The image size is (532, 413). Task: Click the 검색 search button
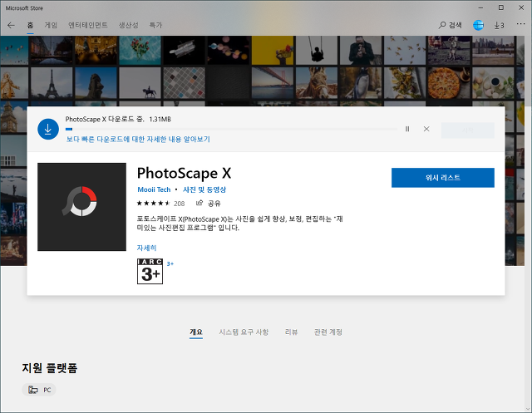pos(451,25)
